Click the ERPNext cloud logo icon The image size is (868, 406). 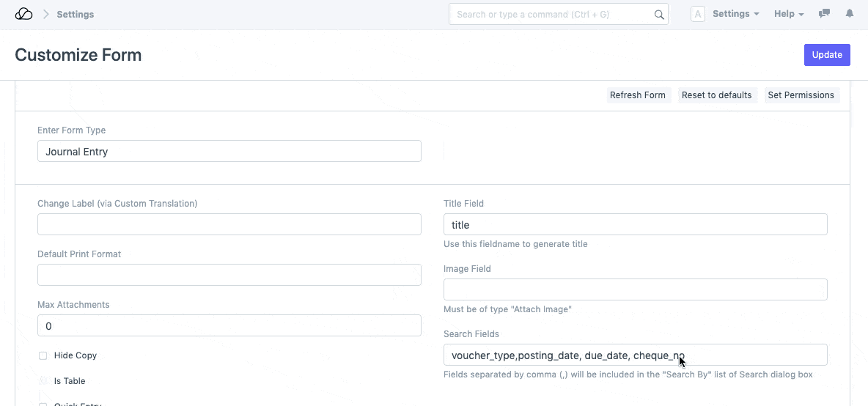click(23, 14)
